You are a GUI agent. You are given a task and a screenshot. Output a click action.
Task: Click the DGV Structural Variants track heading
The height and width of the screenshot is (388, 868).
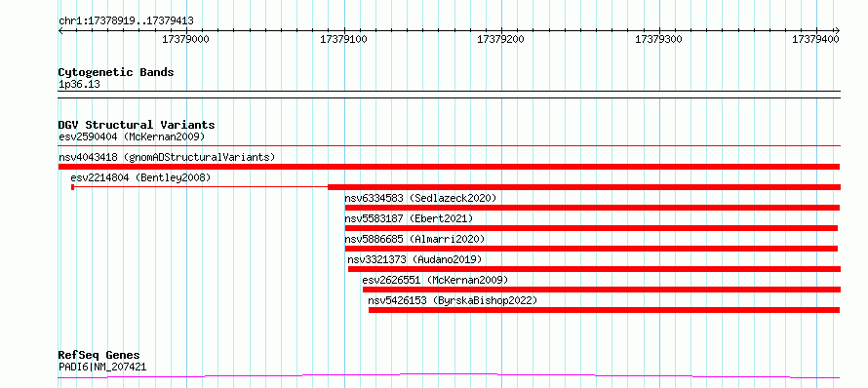coord(137,125)
